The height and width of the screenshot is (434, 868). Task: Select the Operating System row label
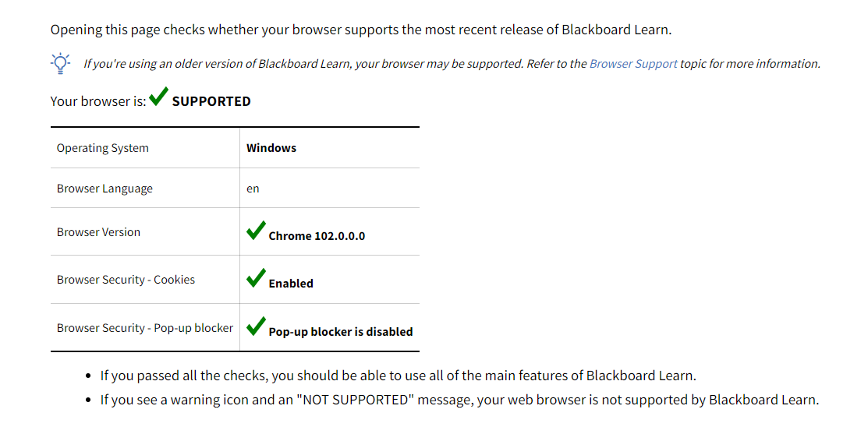point(102,148)
